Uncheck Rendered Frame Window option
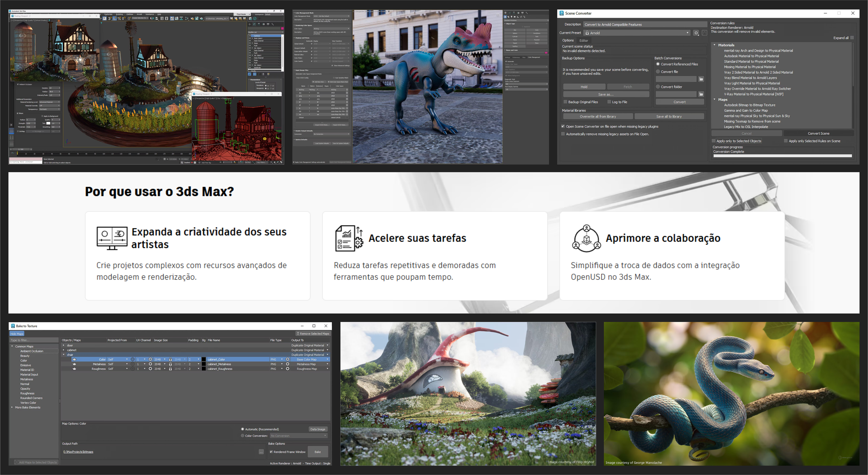868x475 pixels. pyautogui.click(x=271, y=452)
